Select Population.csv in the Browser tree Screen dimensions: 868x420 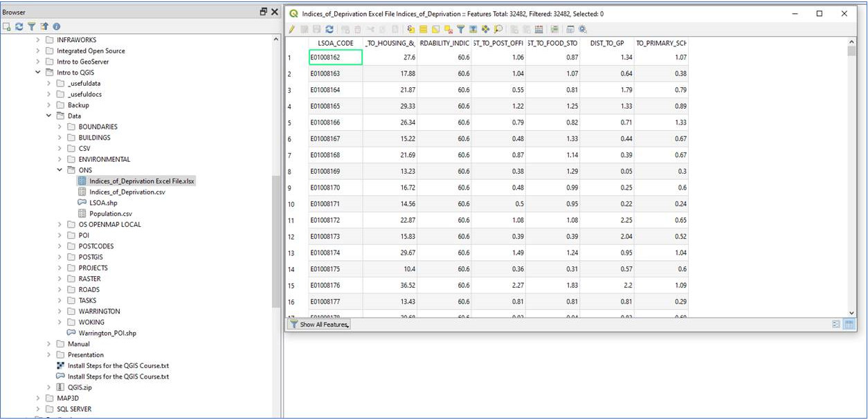(x=111, y=214)
